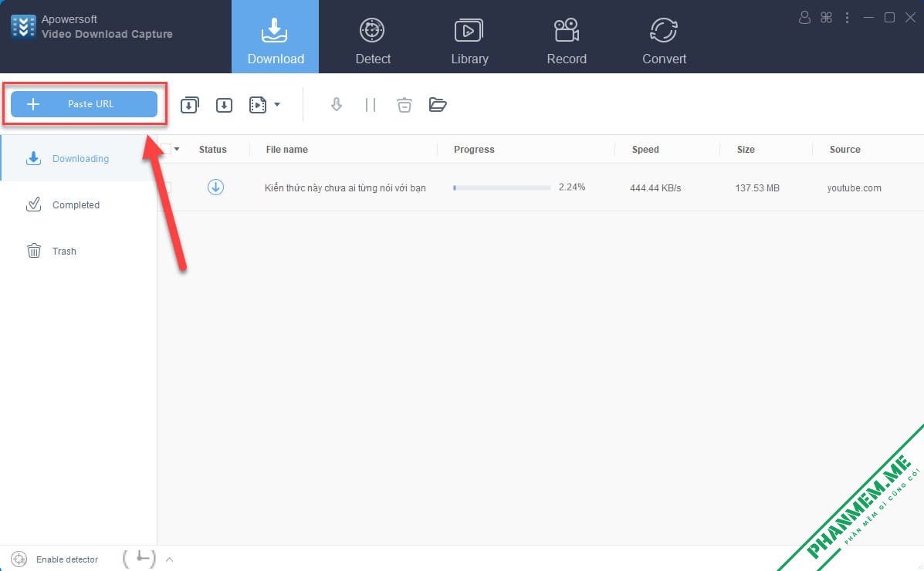Screen dimensions: 924x571
Task: Click the command-symbol icon in title bar
Action: tap(826, 18)
